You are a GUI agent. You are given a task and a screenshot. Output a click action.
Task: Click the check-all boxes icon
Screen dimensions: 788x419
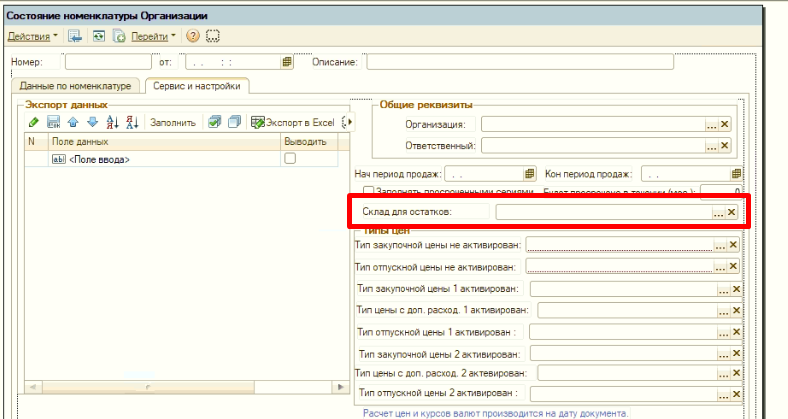click(214, 122)
